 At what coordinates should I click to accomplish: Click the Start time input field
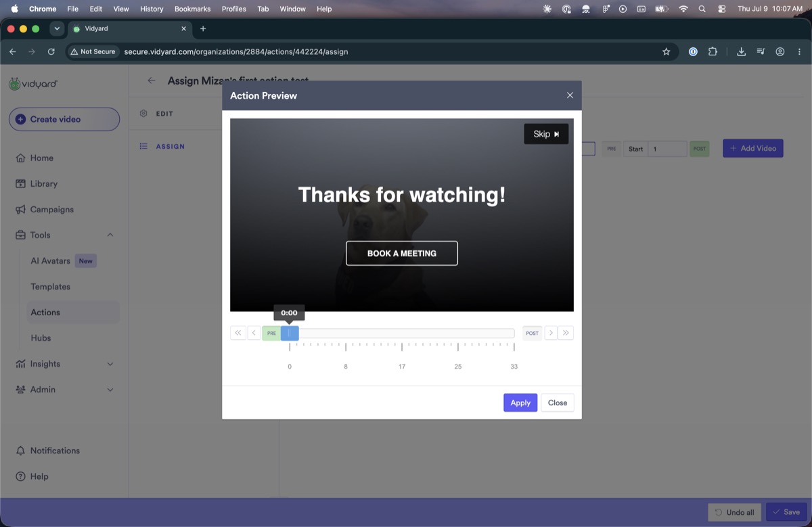(667, 149)
